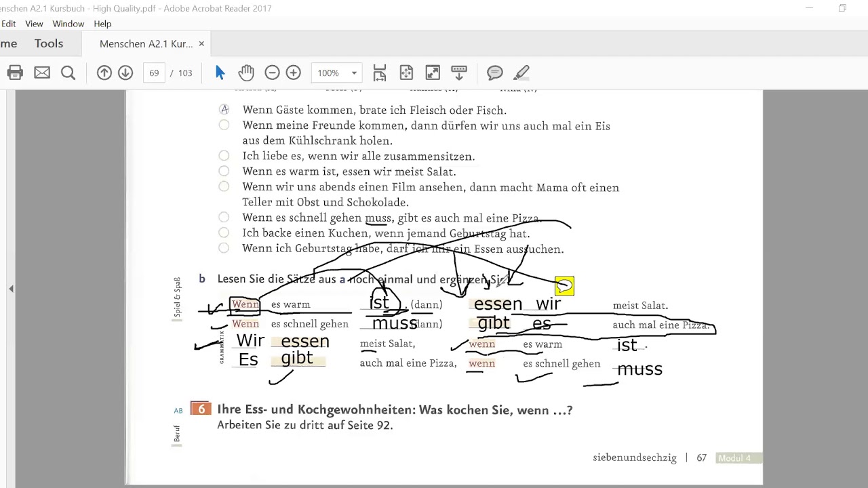
Task: Select circle beside 'Ich liebe es, wenn wir alle'
Action: (224, 155)
